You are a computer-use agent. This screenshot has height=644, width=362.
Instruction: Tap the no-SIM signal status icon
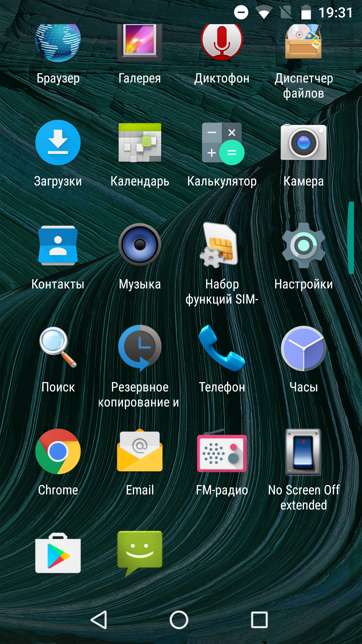point(286,13)
